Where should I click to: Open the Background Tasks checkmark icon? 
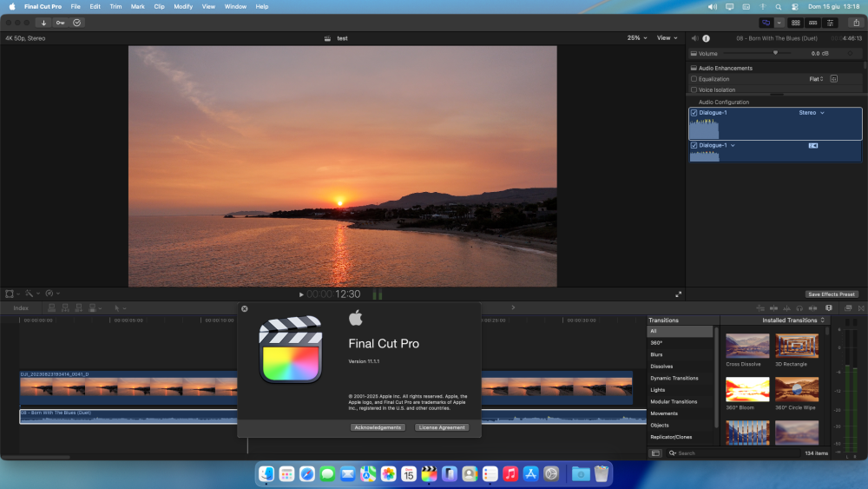coord(77,23)
